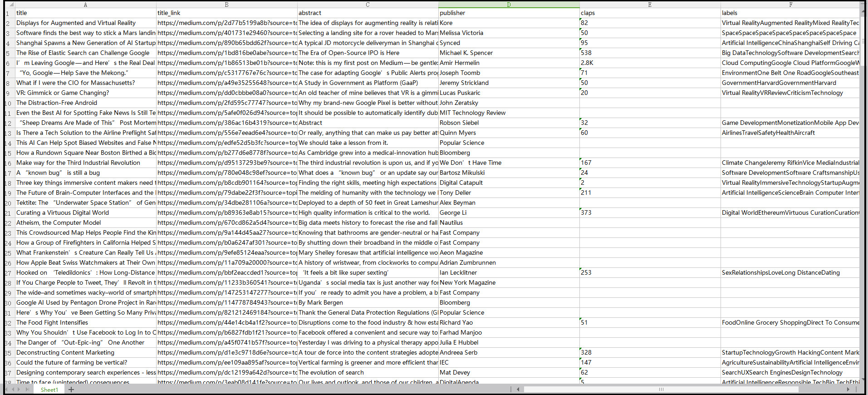Select publisher cell 'Bartosz Mikulski'
This screenshot has height=395, width=868.
[x=509, y=173]
